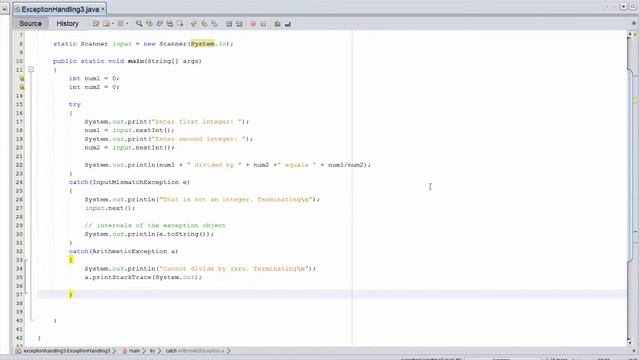
Task: Click the Find Next Occurrence icon
Action: (x=160, y=24)
